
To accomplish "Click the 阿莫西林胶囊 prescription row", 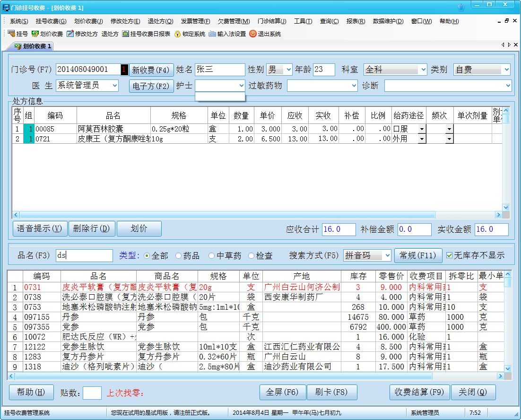I will tap(257, 129).
